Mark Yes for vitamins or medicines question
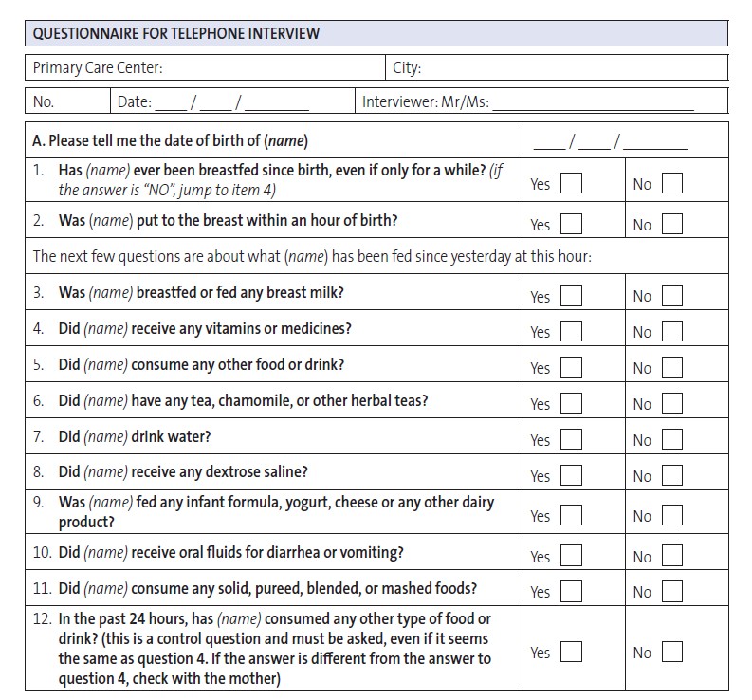 click(571, 331)
